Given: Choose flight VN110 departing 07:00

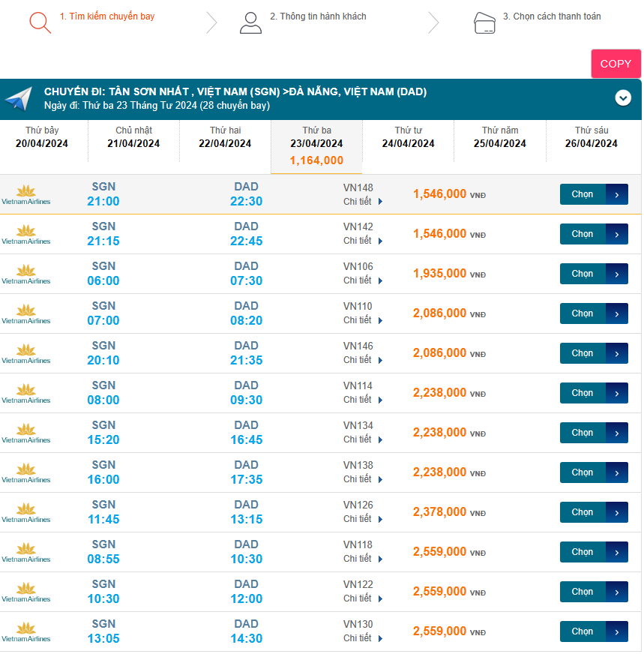Looking at the screenshot, I should tap(583, 313).
